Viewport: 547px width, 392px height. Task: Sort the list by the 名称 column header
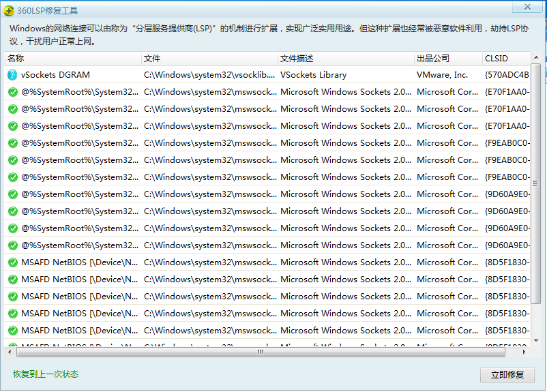point(73,59)
